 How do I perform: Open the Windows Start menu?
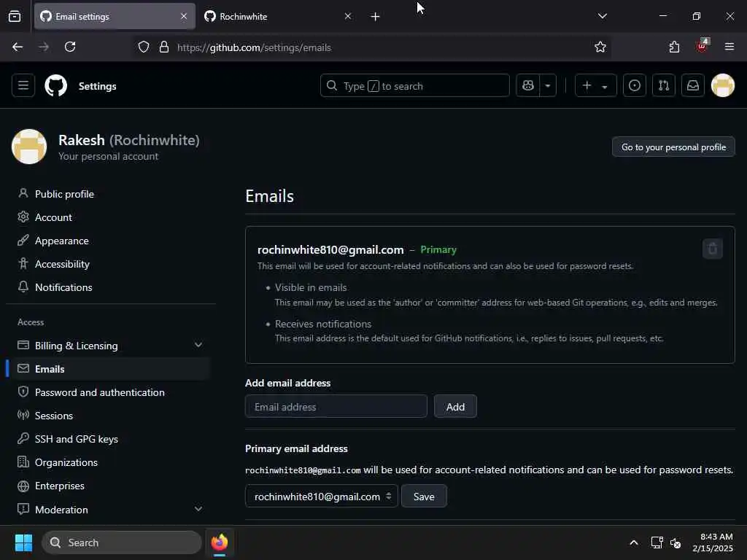coord(23,542)
